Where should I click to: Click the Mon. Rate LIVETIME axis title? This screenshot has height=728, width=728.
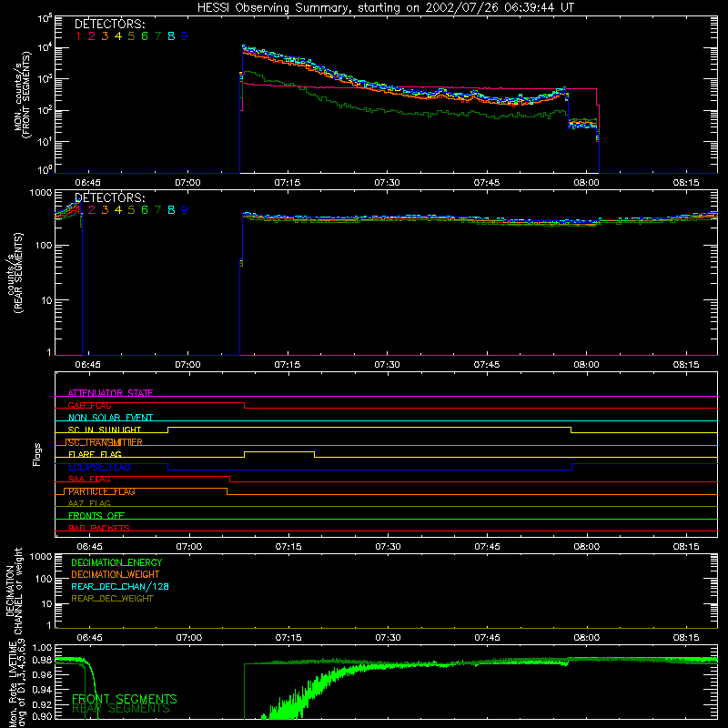[x=17, y=684]
